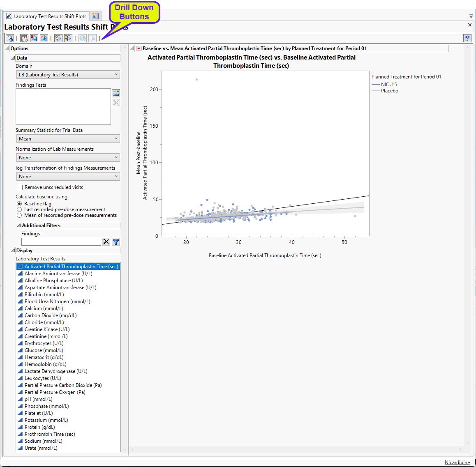
Task: Click the red triangle report menu icon
Action: (x=139, y=48)
